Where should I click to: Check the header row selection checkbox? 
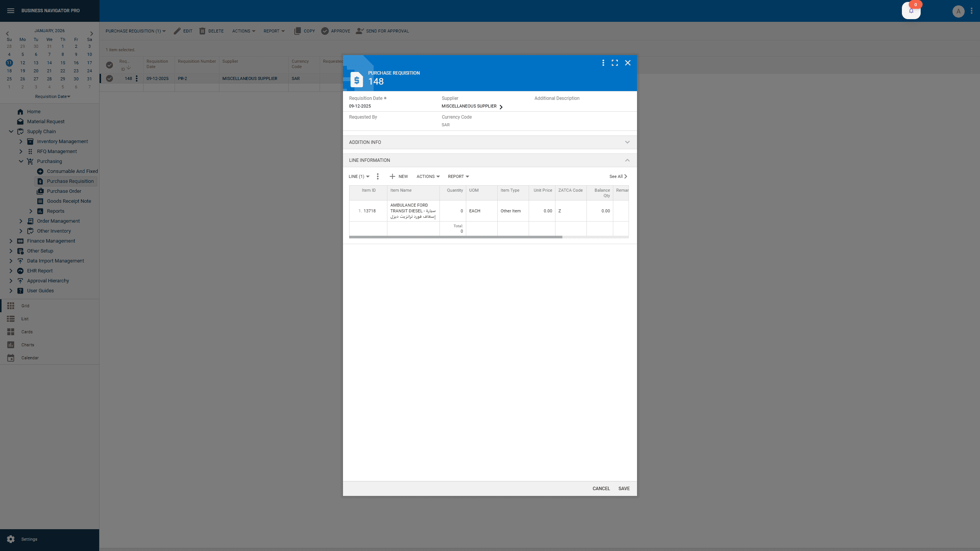point(109,65)
